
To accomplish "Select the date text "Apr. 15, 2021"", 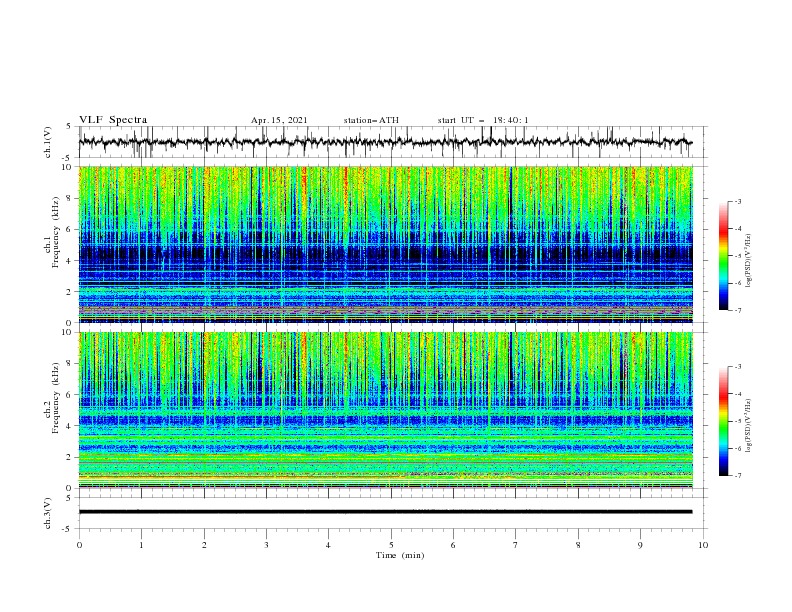I will (x=279, y=120).
